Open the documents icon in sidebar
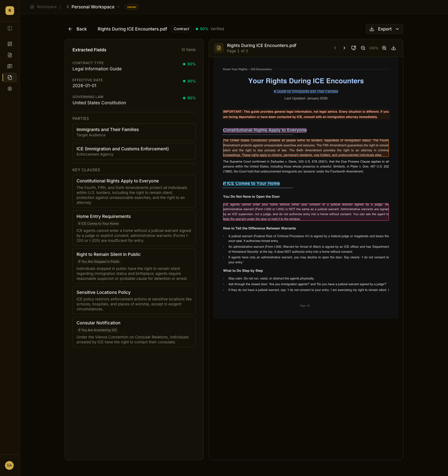This screenshot has width=448, height=476. [10, 55]
